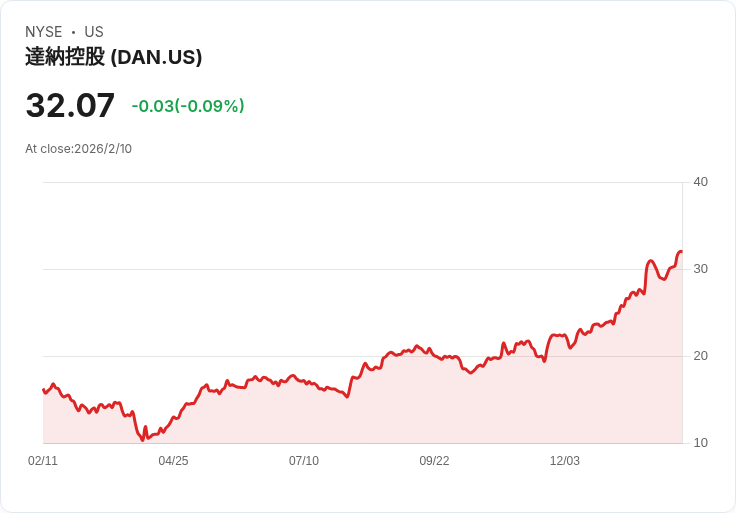Click the US market label
Image resolution: width=736 pixels, height=513 pixels.
click(94, 32)
